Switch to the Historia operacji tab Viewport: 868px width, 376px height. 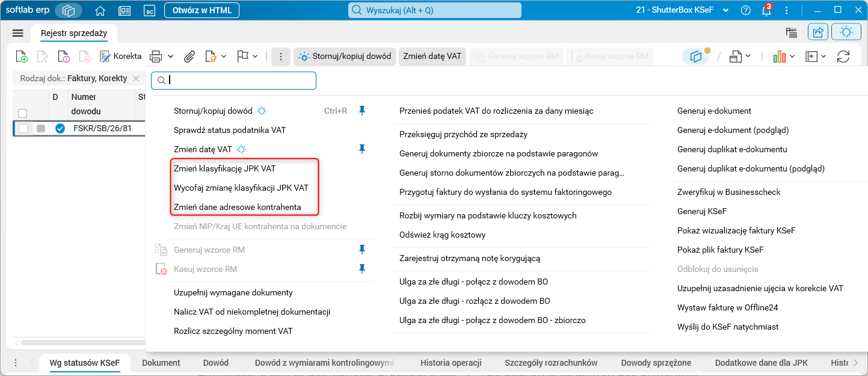[x=451, y=363]
